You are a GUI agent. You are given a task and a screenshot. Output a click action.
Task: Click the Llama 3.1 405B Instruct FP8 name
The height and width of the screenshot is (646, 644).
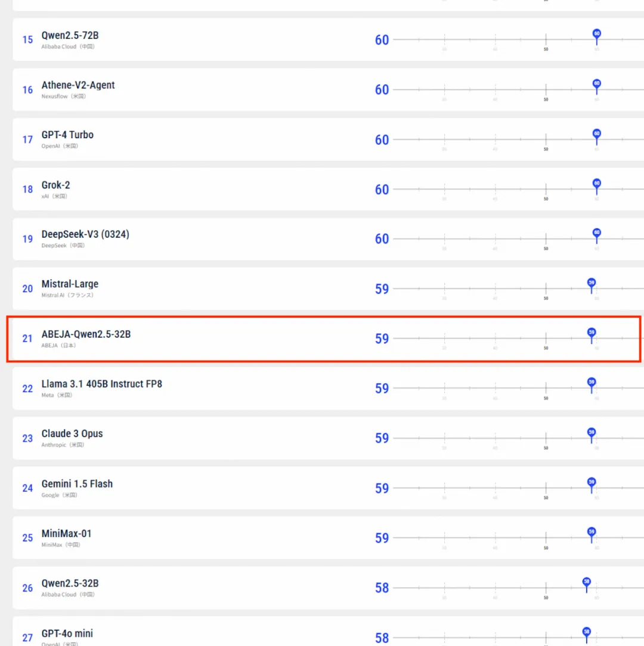[101, 384]
